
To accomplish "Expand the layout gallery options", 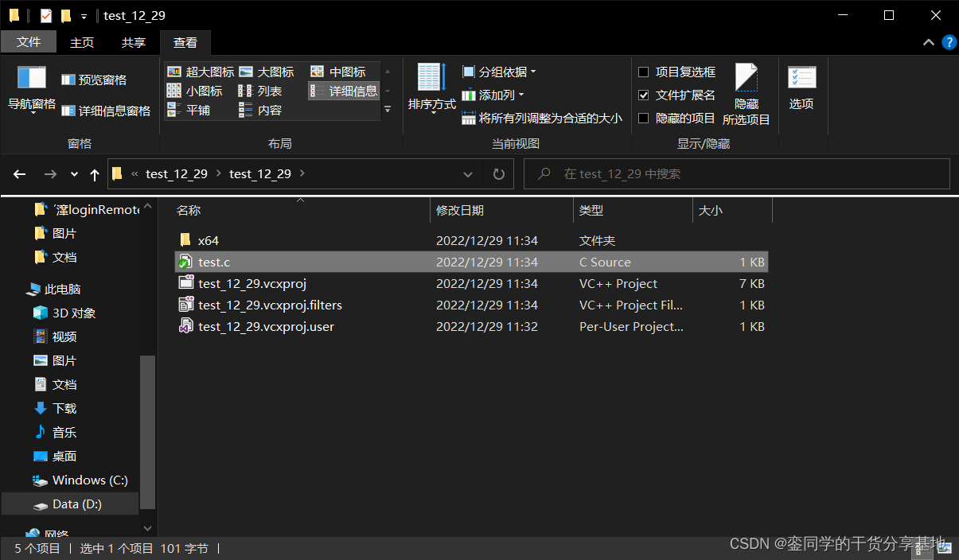I will 388,110.
